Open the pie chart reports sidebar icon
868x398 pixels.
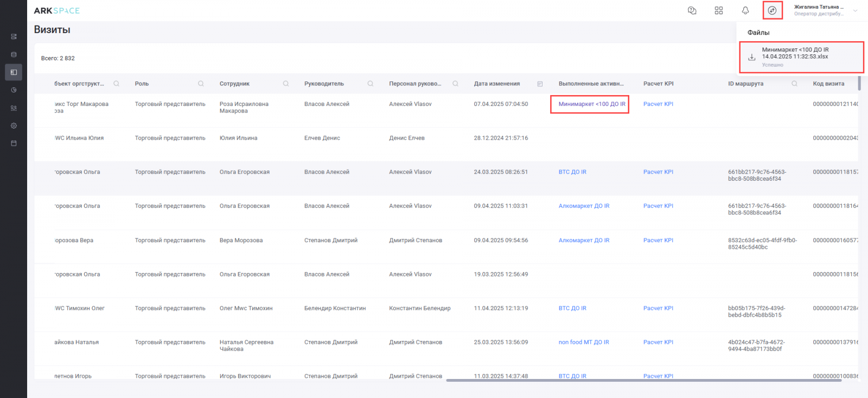coord(14,90)
